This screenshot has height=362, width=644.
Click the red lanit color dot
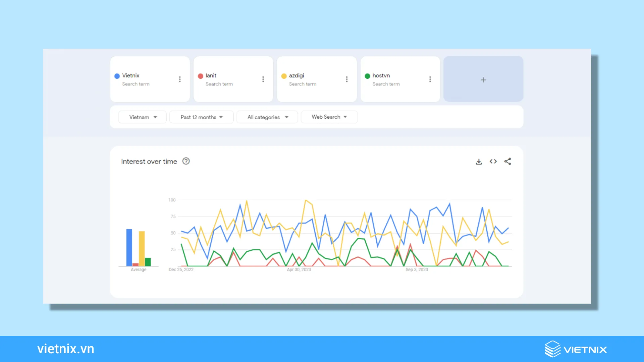pyautogui.click(x=201, y=76)
